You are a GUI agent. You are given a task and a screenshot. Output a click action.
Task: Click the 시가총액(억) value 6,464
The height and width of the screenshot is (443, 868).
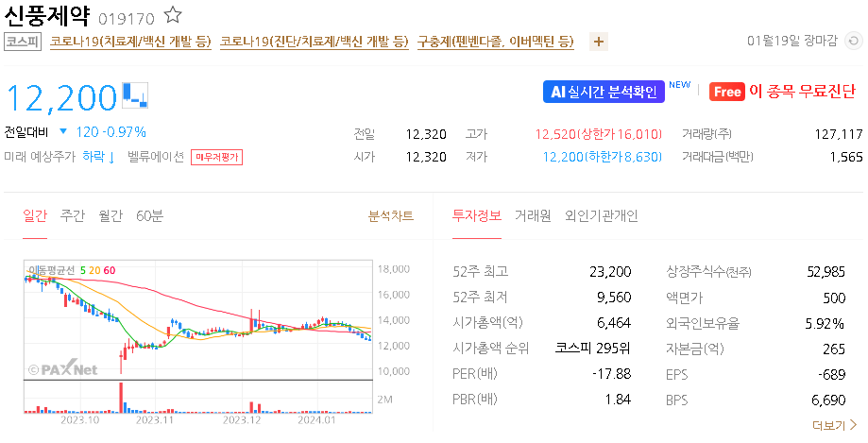click(614, 323)
